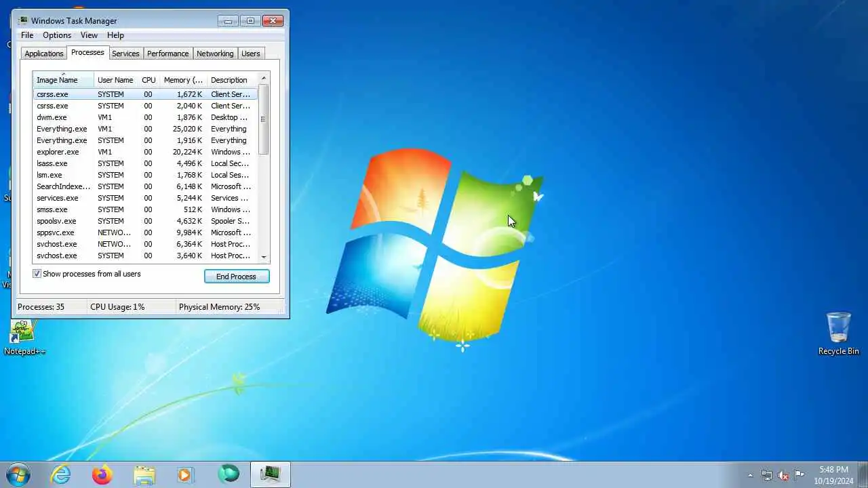Click the Processes: 35 status text
This screenshot has height=488, width=868.
tap(41, 307)
